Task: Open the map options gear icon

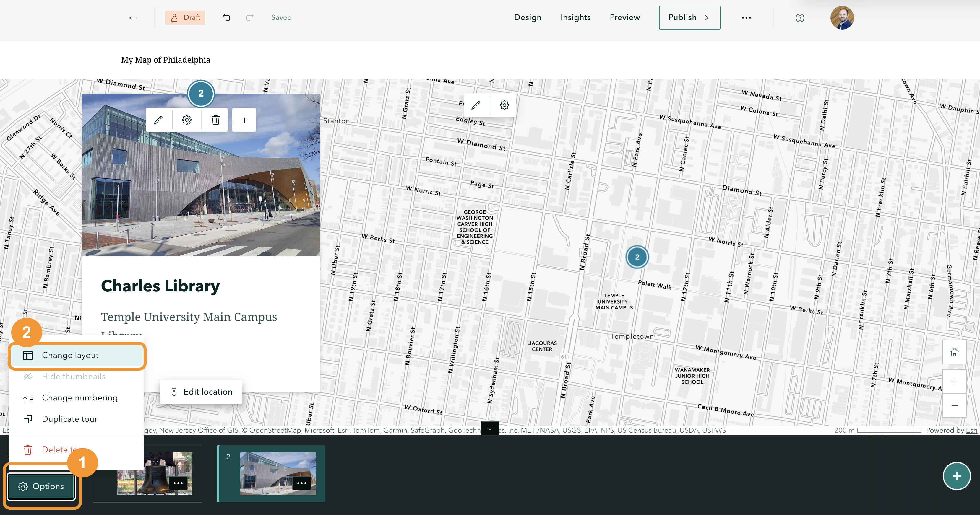Action: click(504, 105)
